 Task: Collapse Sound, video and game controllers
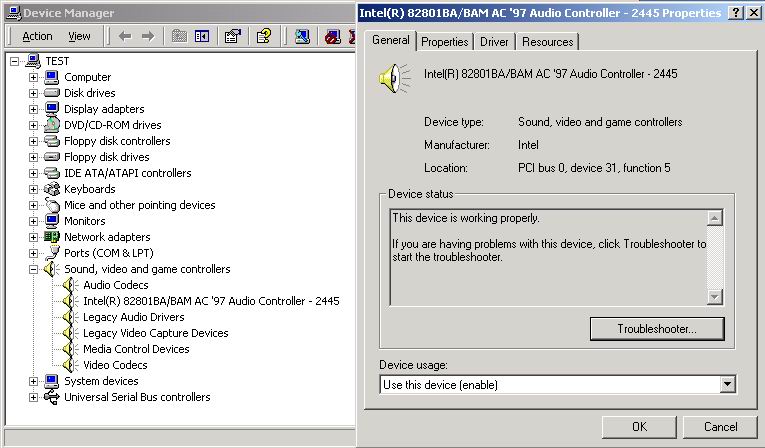point(34,269)
